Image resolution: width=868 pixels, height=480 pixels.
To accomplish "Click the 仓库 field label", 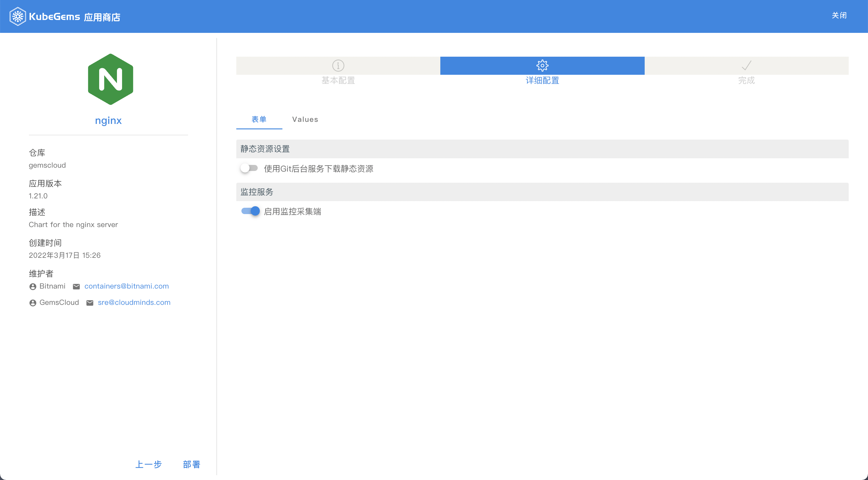I will click(37, 153).
